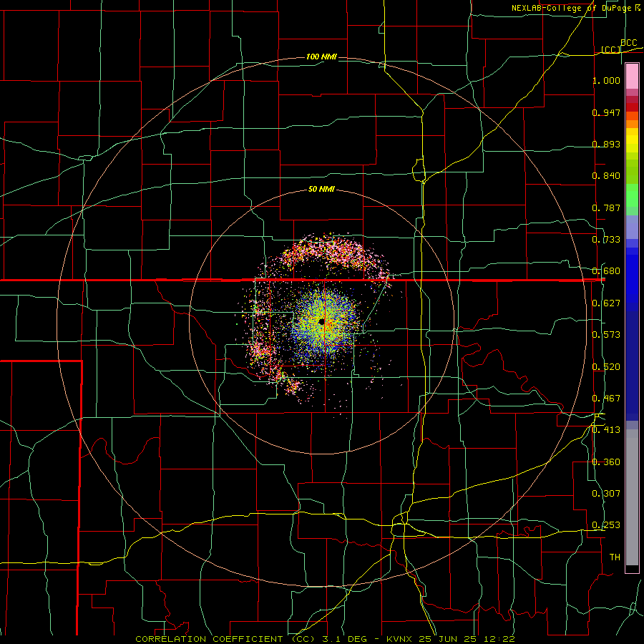Click the Correlation Coefficient product caption at bottom

click(325, 639)
